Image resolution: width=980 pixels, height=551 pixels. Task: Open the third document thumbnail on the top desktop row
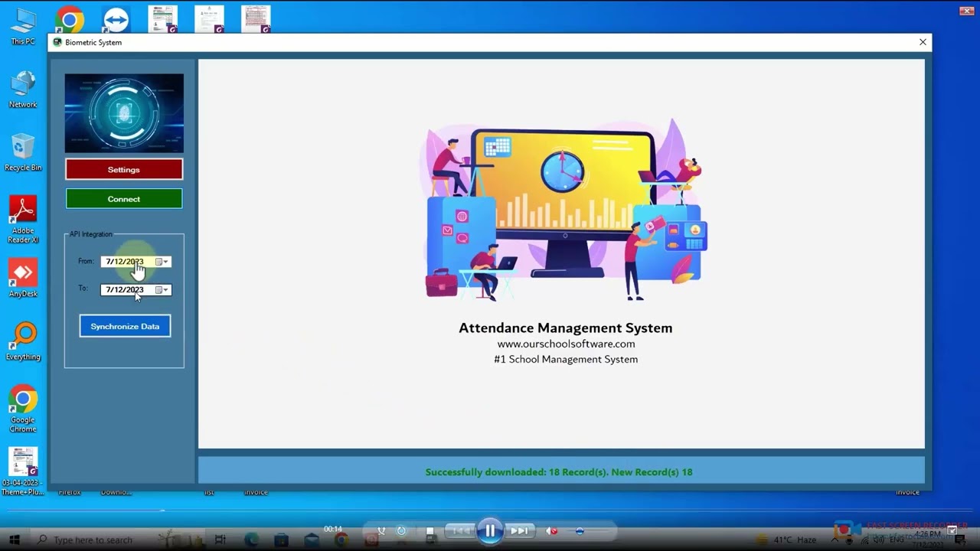256,20
